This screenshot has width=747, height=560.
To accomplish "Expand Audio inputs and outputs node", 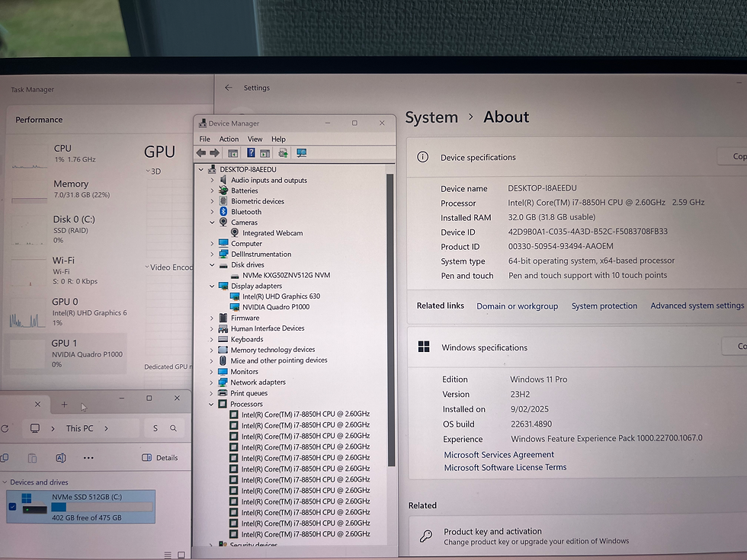I will click(x=213, y=180).
